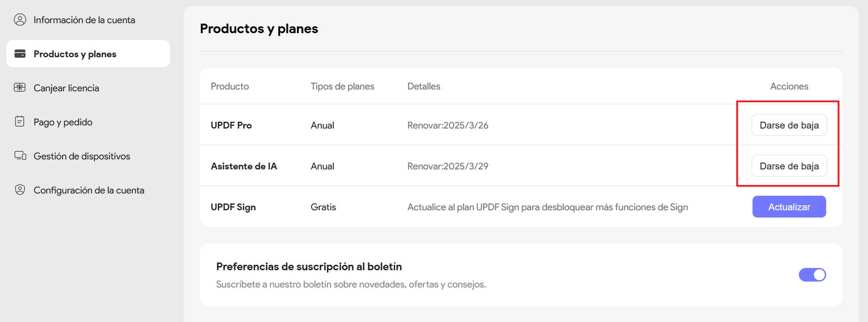868x322 pixels.
Task: Unsubscribe from the UPDF Pro plan
Action: click(x=789, y=125)
